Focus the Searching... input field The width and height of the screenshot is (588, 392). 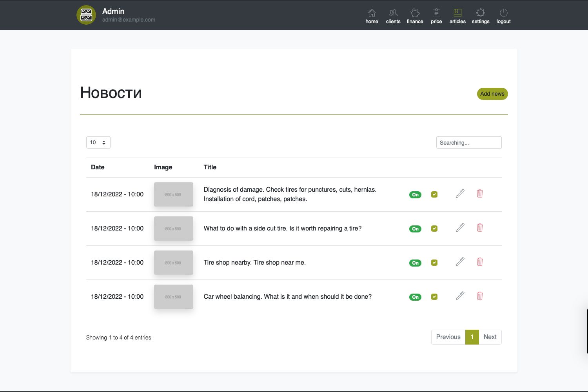tap(468, 143)
